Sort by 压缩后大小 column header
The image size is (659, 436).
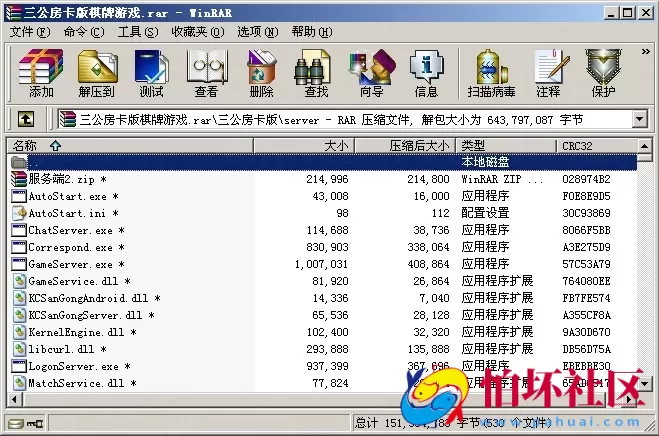tap(405, 146)
